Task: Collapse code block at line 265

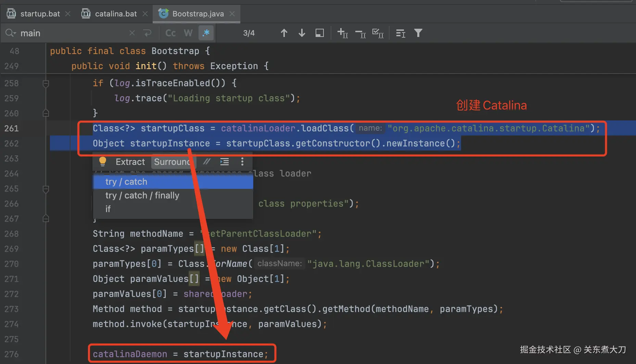Action: coord(46,189)
